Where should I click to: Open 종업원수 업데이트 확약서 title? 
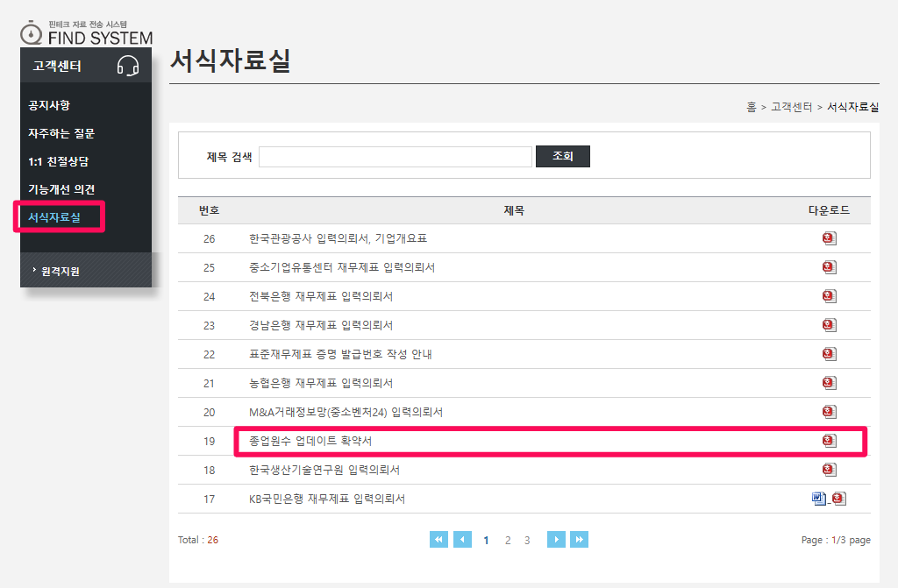coord(310,441)
